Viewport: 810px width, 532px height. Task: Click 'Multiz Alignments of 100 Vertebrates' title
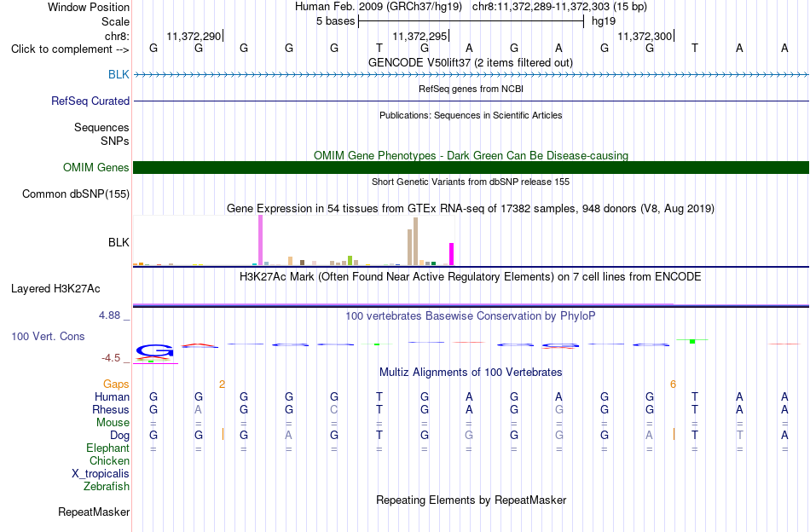point(471,372)
